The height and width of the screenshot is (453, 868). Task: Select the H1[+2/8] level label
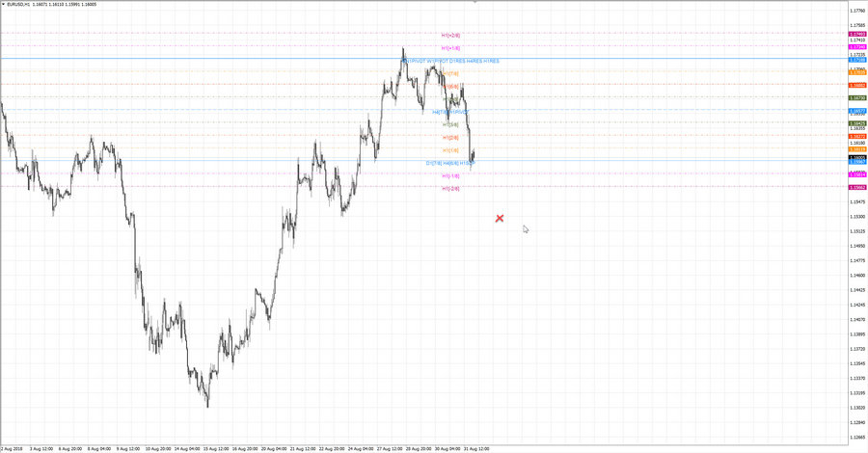450,35
